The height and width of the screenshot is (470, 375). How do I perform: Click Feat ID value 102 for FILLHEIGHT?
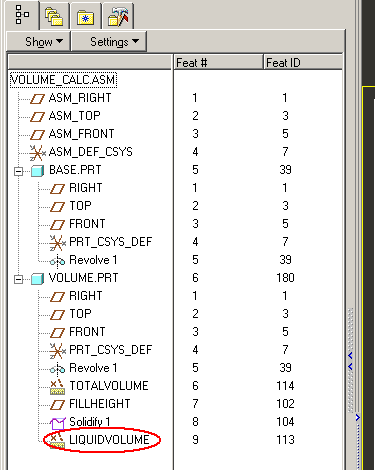coord(285,404)
